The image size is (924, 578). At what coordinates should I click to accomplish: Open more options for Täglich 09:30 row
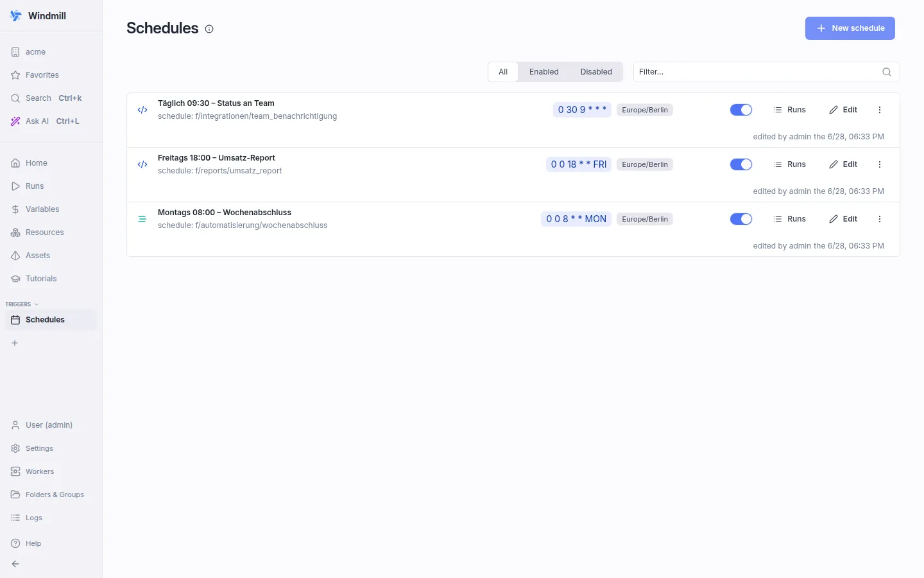pyautogui.click(x=880, y=110)
